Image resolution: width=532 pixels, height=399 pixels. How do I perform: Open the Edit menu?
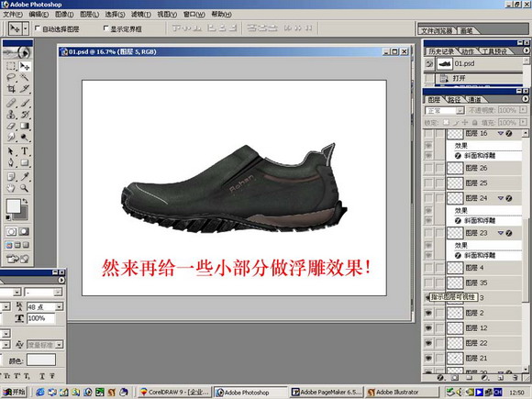[x=39, y=15]
